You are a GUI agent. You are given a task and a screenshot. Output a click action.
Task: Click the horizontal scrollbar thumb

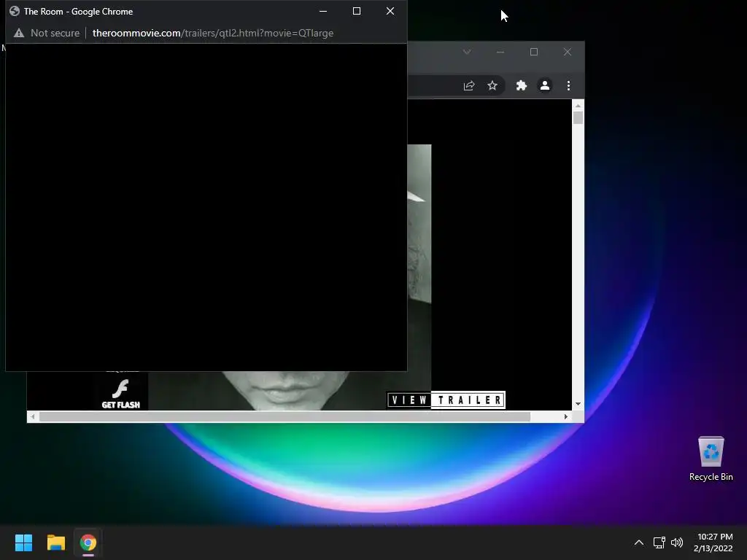coord(285,416)
